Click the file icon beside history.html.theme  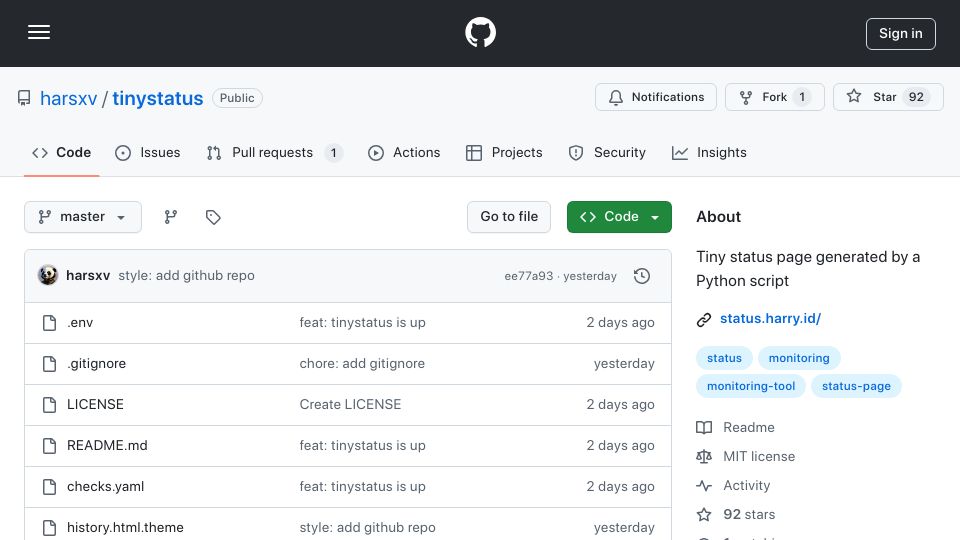click(x=50, y=528)
